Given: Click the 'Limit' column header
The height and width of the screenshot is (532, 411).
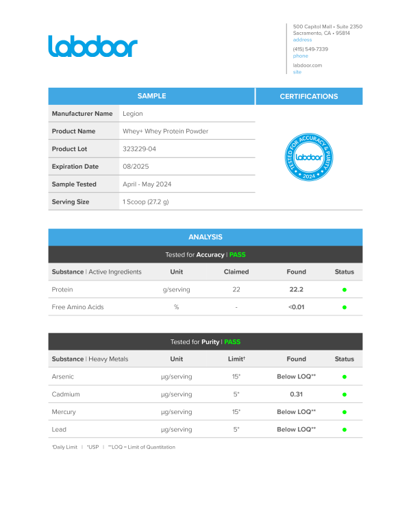Looking at the screenshot, I should tap(236, 359).
